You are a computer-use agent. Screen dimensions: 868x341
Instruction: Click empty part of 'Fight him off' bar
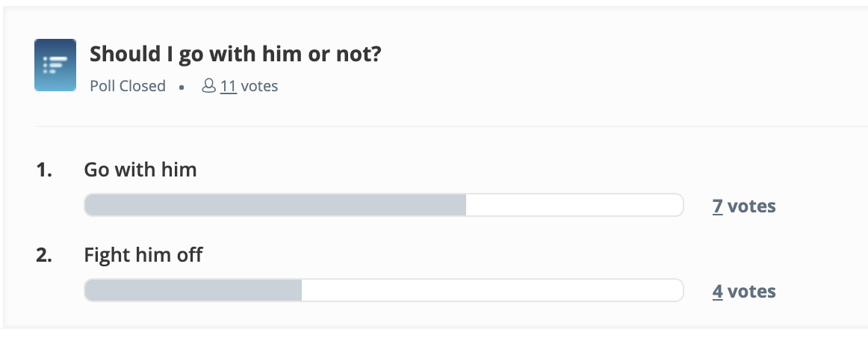pos(492,291)
